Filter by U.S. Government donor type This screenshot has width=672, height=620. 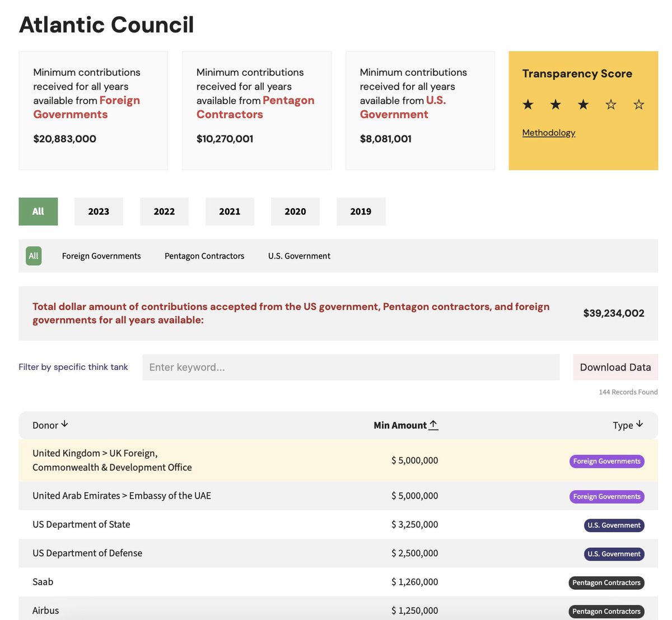(x=299, y=256)
